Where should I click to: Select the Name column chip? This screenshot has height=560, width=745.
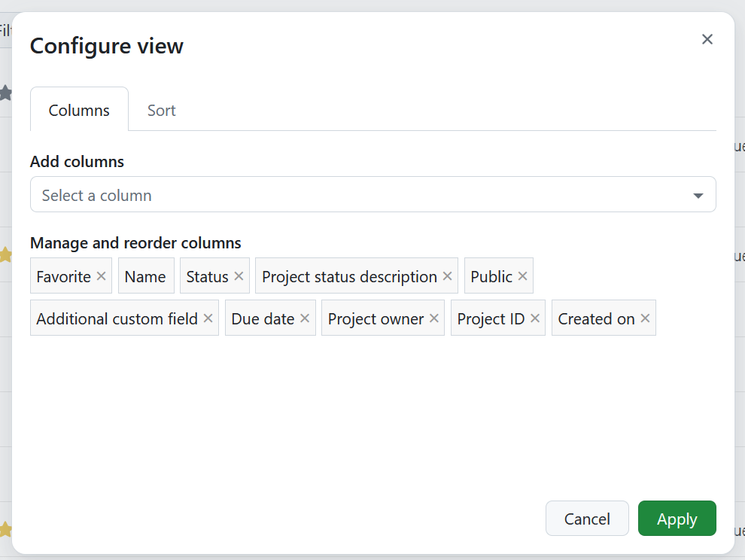coord(146,276)
